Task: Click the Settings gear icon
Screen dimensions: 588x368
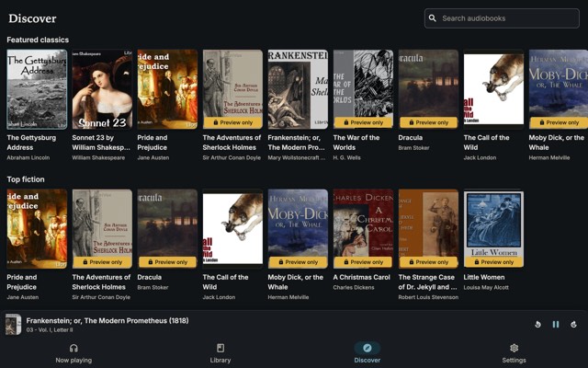Action: (x=514, y=348)
